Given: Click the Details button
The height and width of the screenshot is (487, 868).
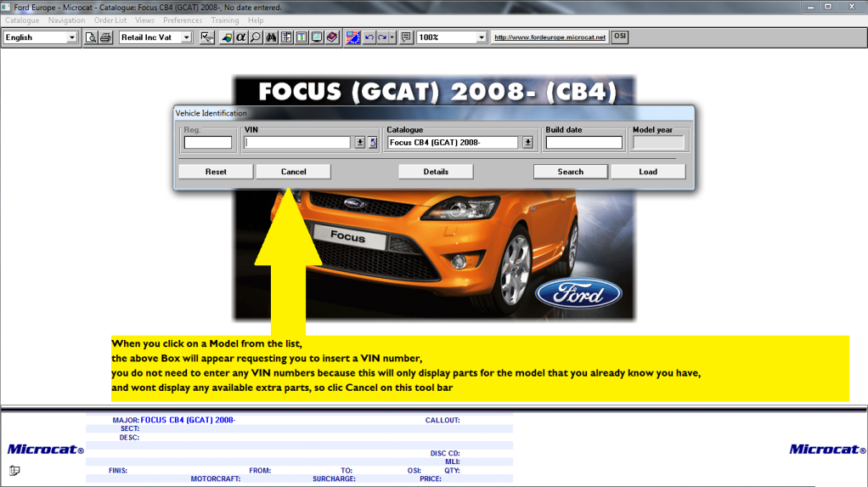Looking at the screenshot, I should point(436,172).
